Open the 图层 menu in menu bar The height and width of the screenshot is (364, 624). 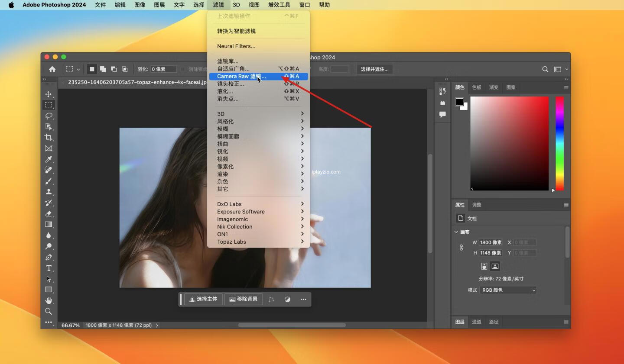click(159, 5)
